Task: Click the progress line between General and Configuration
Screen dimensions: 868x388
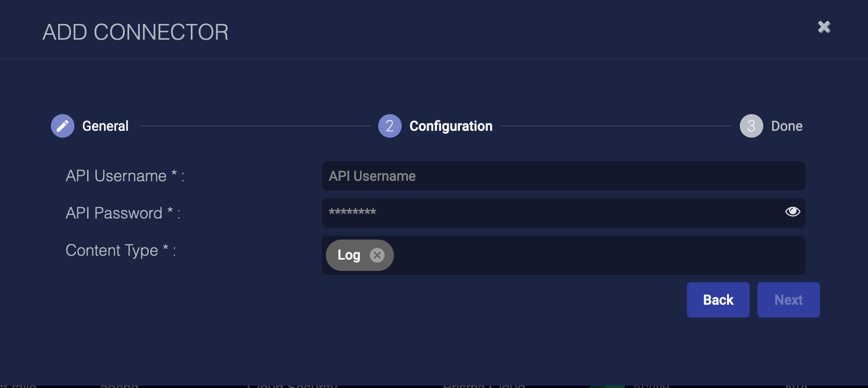Action: click(x=254, y=126)
